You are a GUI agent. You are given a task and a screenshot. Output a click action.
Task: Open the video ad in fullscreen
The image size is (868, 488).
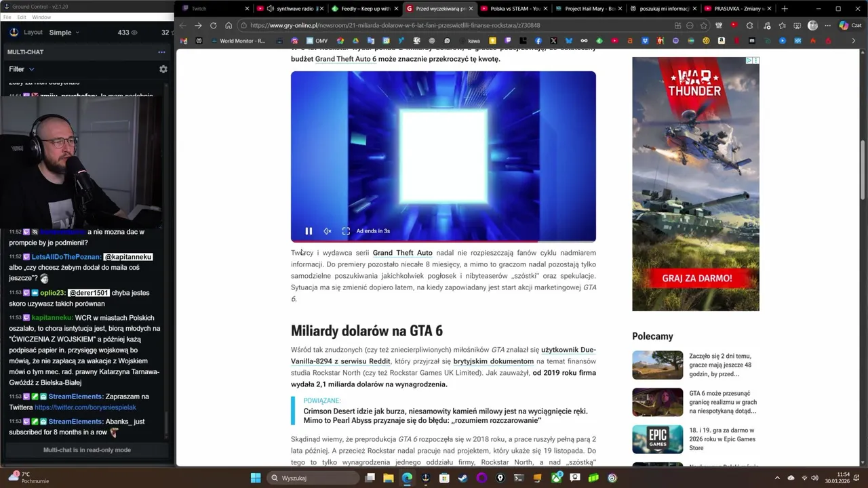(346, 231)
